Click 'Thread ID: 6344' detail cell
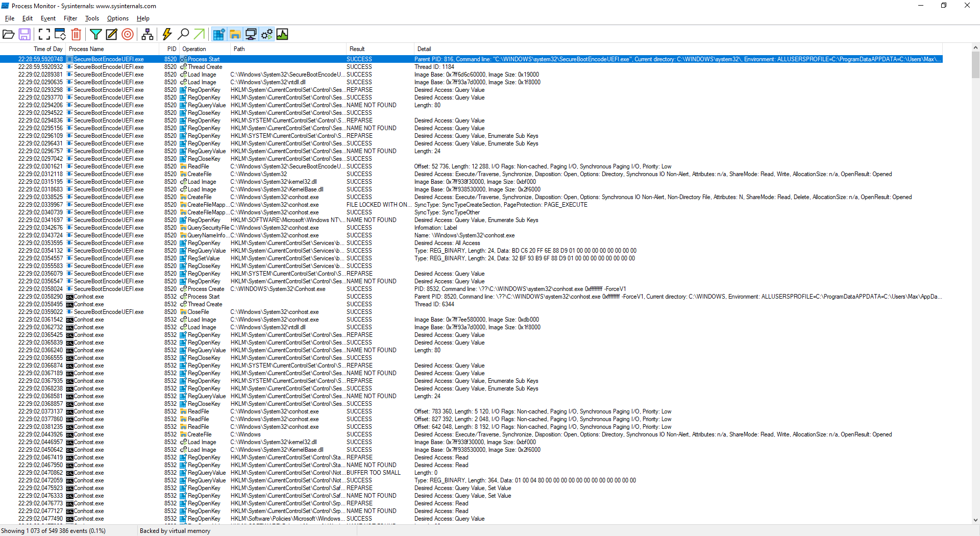Viewport: 980px width, 536px height. (x=434, y=304)
